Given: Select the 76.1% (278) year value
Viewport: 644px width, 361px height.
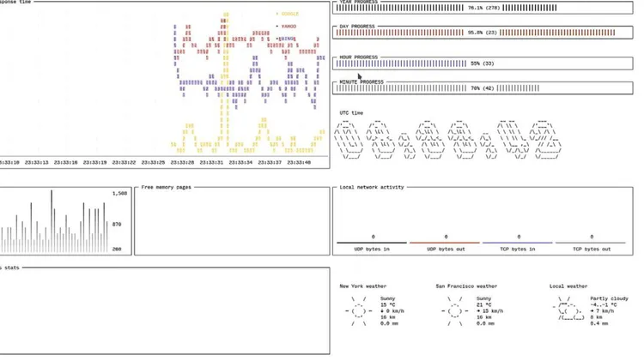Looking at the screenshot, I should coord(483,8).
